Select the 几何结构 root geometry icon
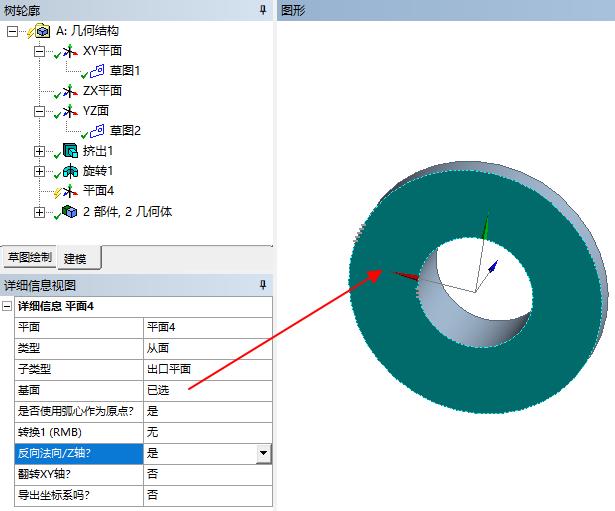 point(42,31)
